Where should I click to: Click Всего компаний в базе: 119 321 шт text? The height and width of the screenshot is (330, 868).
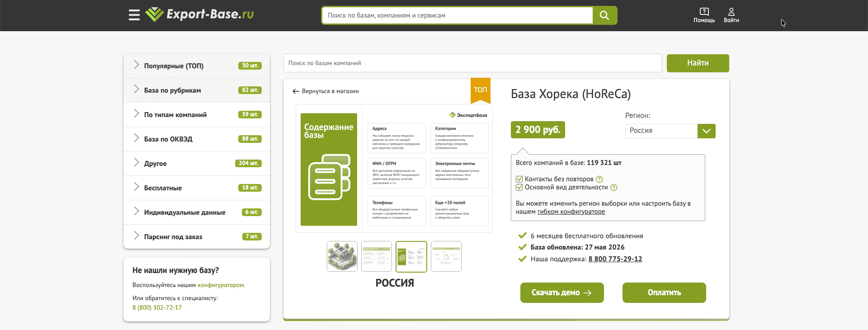569,163
